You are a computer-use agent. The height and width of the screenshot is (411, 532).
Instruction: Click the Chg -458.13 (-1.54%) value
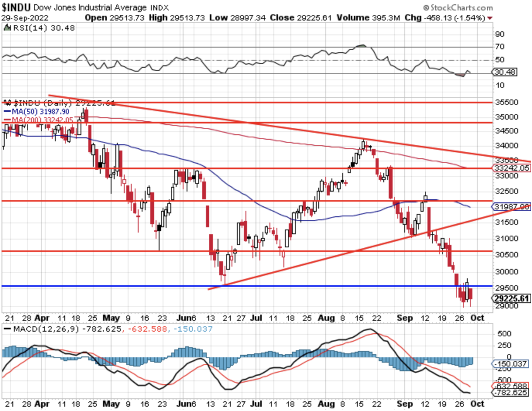coord(445,18)
